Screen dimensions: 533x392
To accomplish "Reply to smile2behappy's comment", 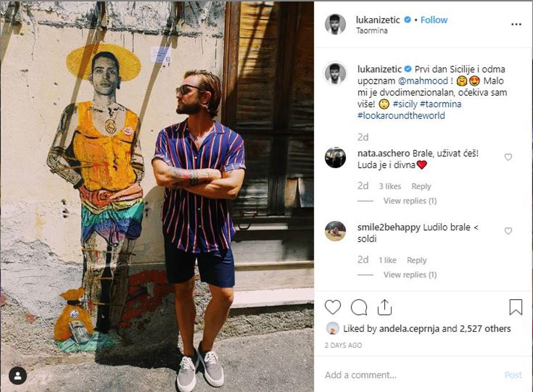I will (417, 260).
